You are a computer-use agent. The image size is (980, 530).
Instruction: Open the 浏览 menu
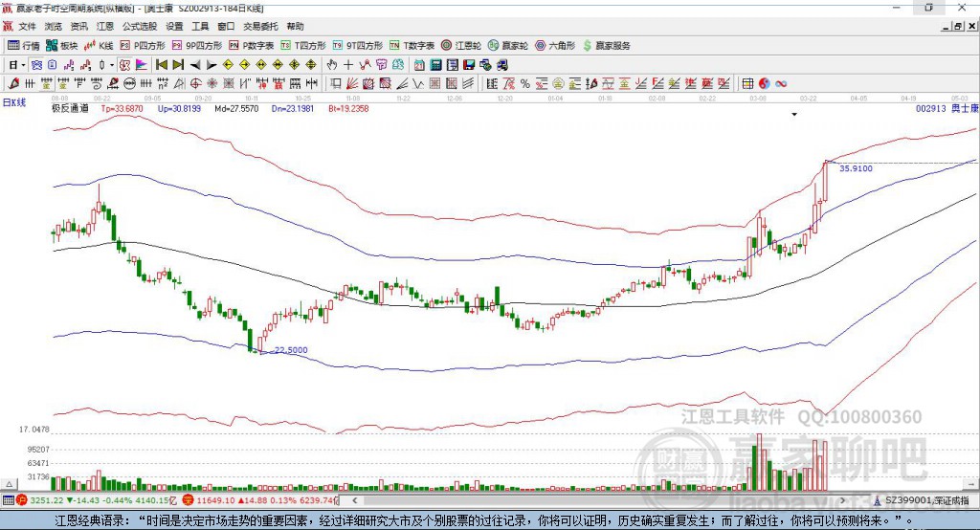click(54, 26)
